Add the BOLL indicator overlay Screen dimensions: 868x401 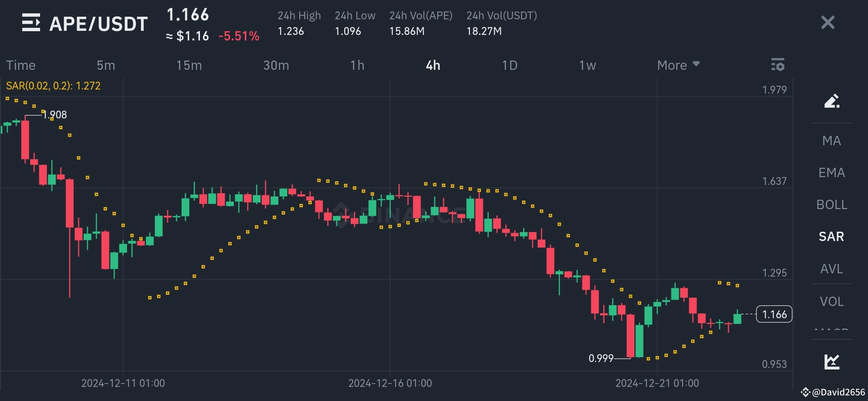click(x=832, y=204)
